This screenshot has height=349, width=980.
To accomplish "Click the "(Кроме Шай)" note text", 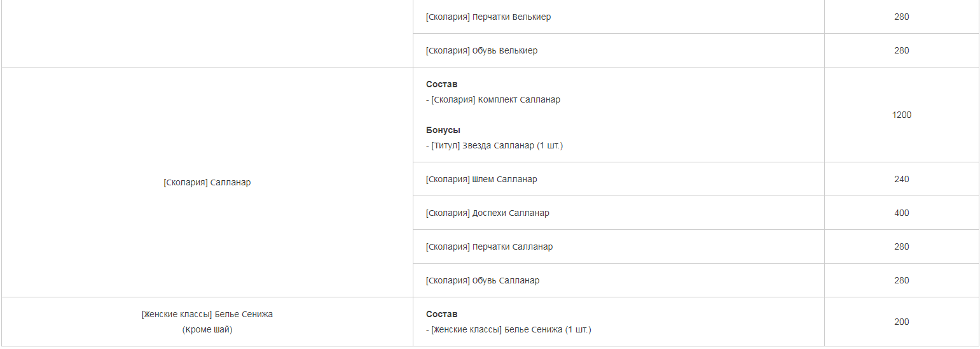I will pos(207,330).
